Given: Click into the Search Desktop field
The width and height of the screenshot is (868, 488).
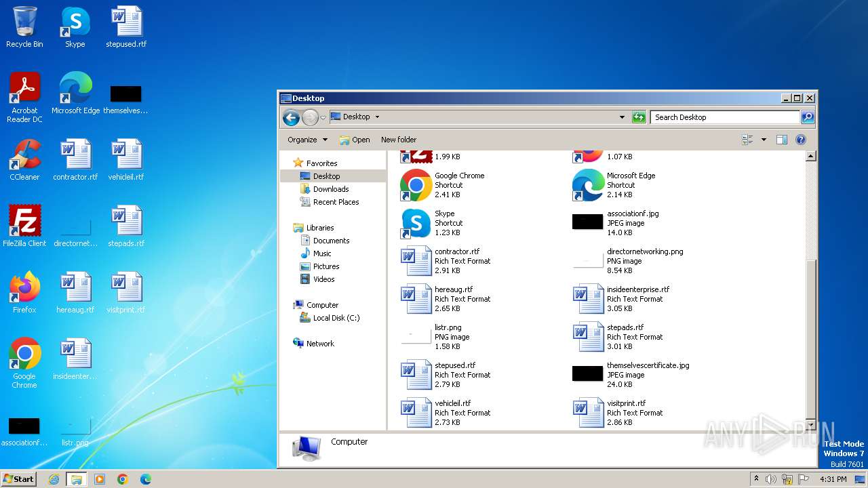Looking at the screenshot, I should coord(725,117).
